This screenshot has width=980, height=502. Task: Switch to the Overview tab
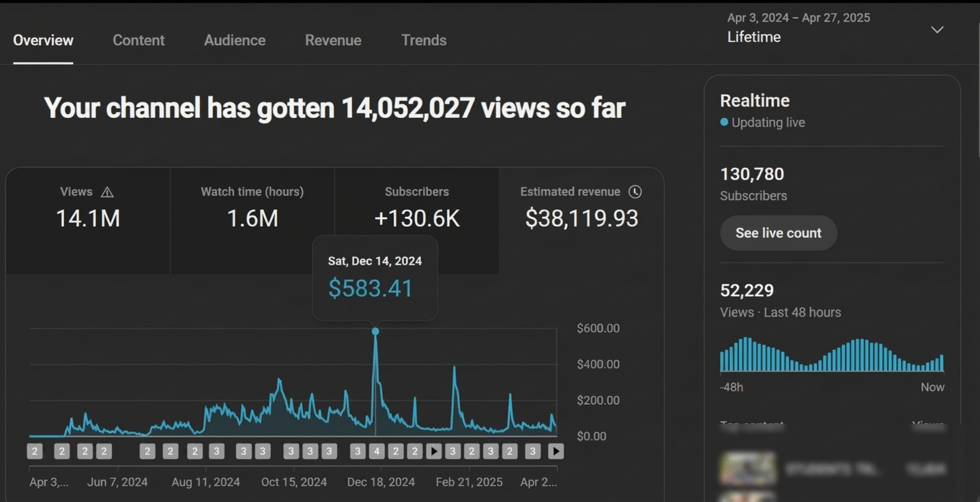click(43, 40)
